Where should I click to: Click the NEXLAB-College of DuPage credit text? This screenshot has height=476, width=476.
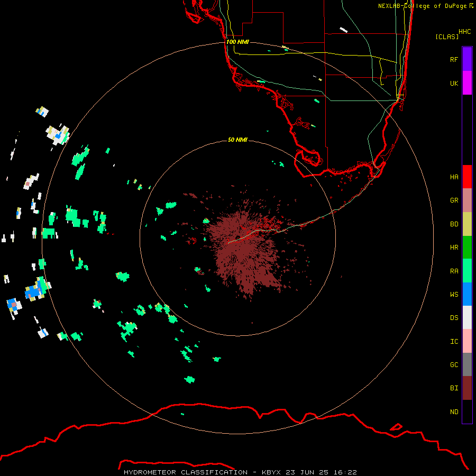click(x=422, y=6)
